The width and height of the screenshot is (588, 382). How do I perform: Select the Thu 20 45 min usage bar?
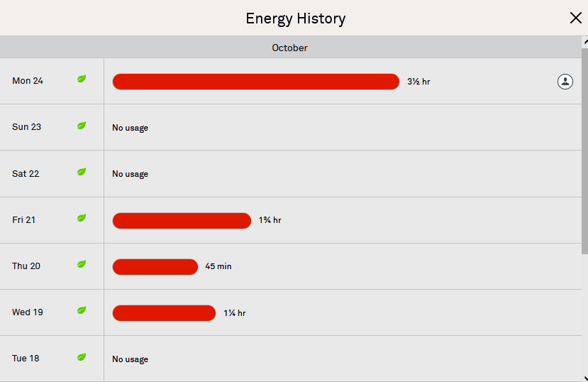click(155, 267)
